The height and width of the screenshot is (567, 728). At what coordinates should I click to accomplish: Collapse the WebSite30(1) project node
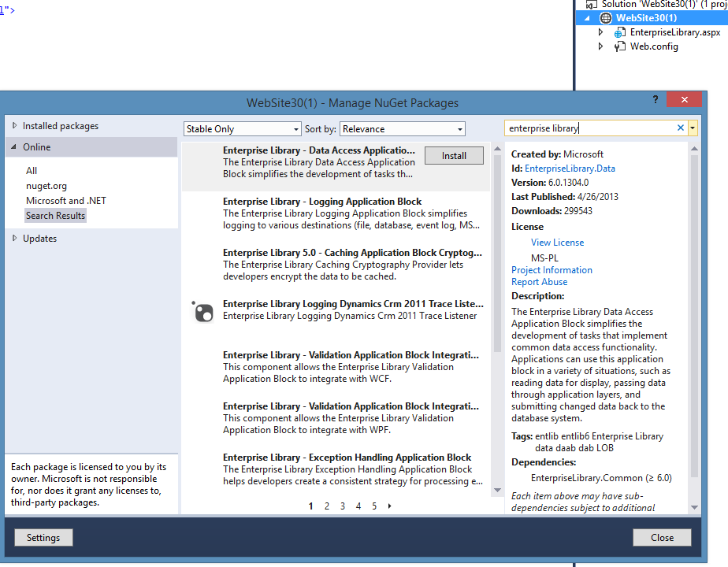point(587,18)
